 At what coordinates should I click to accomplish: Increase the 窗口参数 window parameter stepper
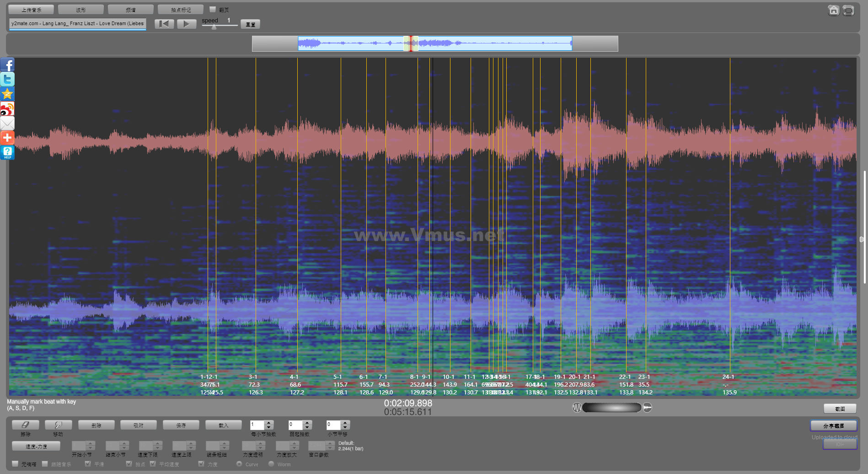[x=330, y=443]
